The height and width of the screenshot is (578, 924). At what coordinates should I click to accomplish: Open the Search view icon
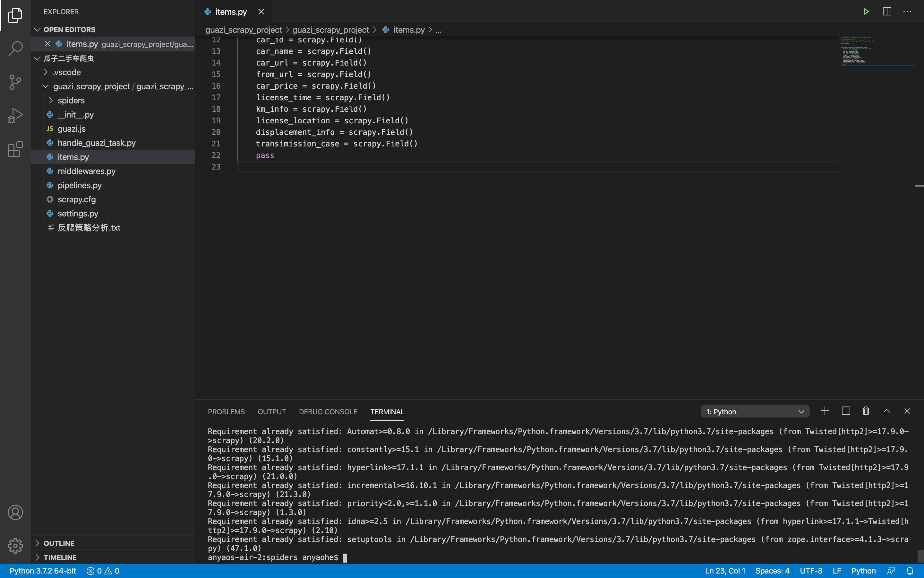click(x=15, y=48)
